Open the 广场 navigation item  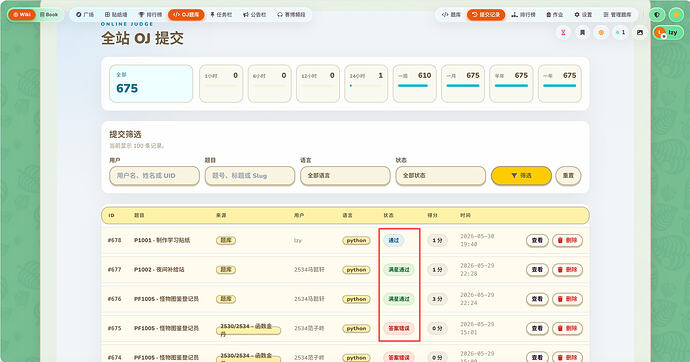[85, 15]
